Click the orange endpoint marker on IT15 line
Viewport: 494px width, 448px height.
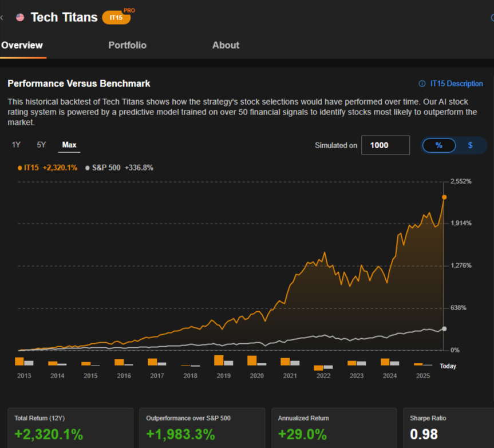click(444, 197)
